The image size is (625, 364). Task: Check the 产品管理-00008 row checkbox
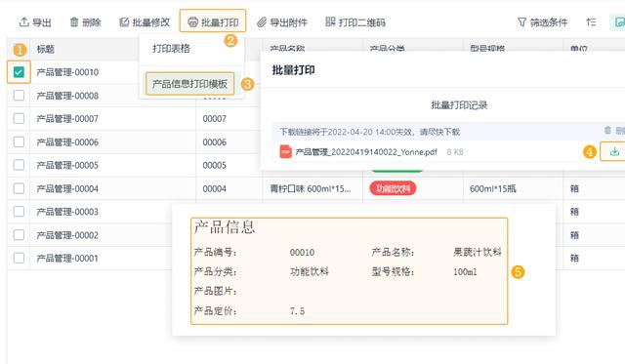(19, 96)
